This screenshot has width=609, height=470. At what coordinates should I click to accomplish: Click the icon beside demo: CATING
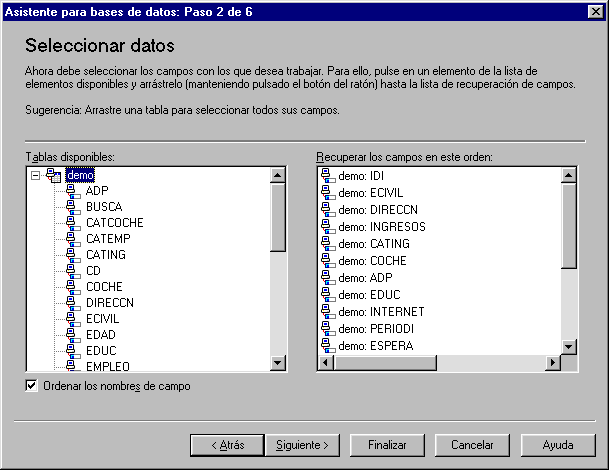click(x=328, y=244)
